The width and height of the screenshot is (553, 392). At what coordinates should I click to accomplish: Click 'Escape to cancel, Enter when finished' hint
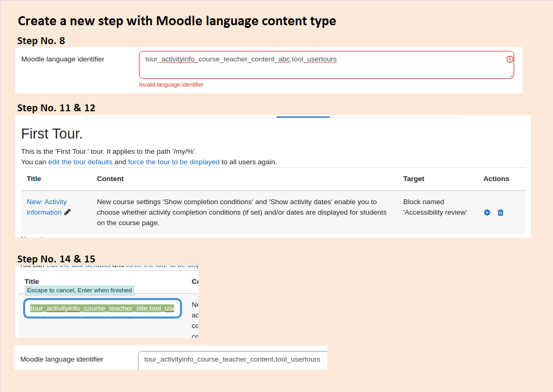[x=79, y=290]
